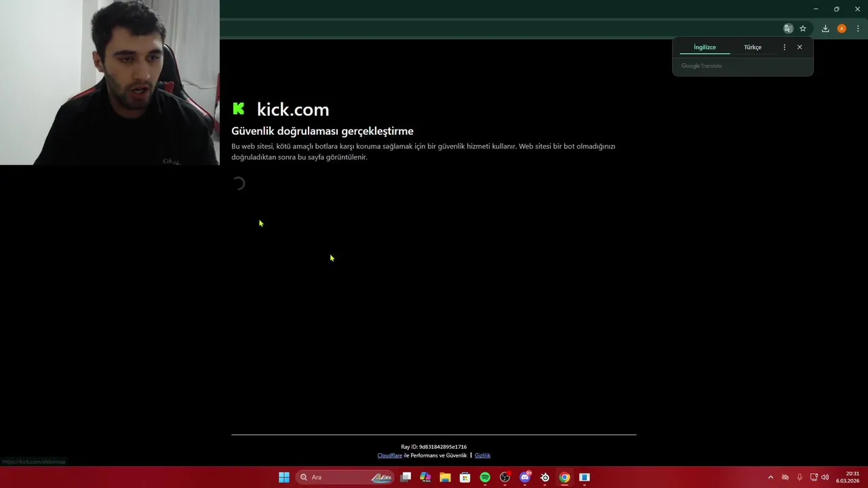Restore down the Chrome window
This screenshot has width=868, height=488.
[837, 9]
